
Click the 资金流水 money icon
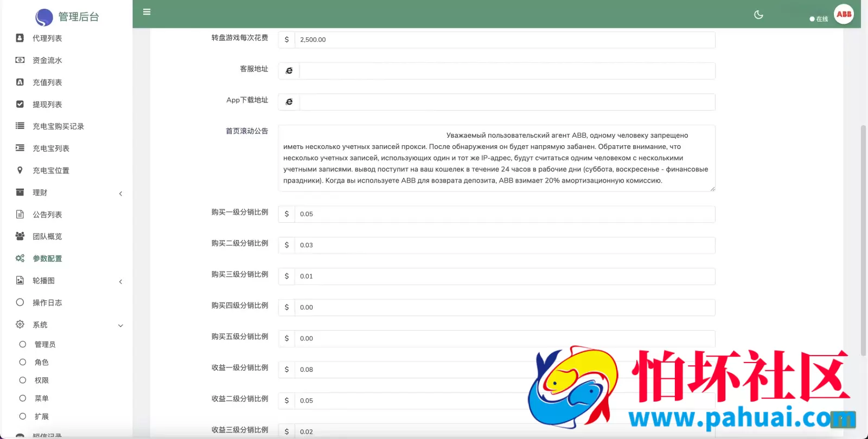click(20, 60)
